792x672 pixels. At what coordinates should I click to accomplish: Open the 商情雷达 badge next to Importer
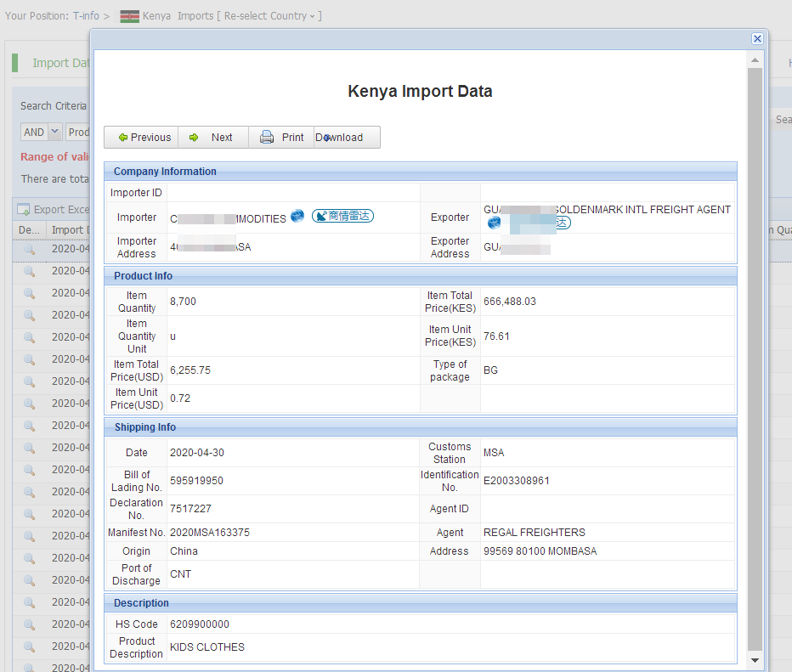point(342,217)
